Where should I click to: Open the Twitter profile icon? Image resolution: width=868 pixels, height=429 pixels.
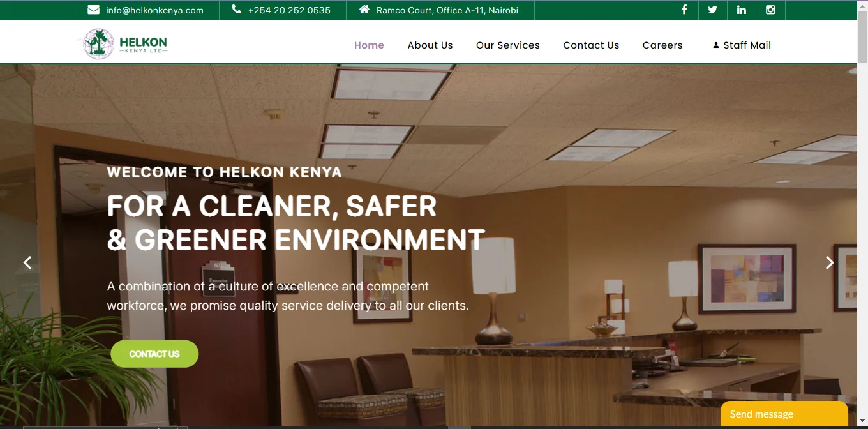click(712, 10)
